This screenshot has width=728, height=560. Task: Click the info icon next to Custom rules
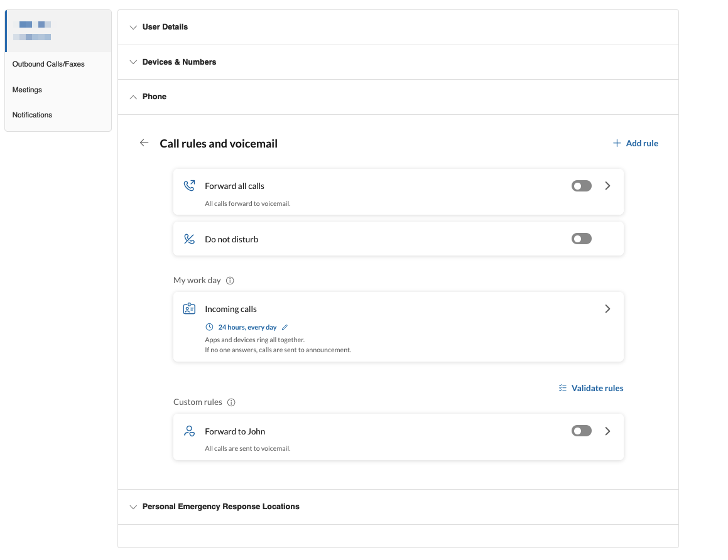coord(231,402)
